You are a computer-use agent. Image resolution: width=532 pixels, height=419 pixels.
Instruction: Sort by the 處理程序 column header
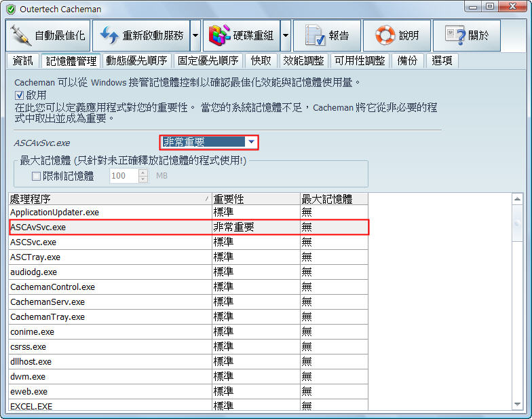109,198
